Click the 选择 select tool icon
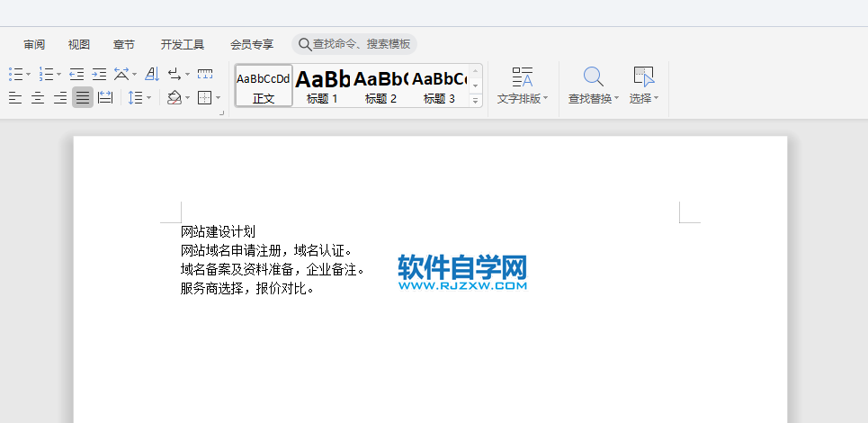This screenshot has width=868, height=423. pos(644,77)
